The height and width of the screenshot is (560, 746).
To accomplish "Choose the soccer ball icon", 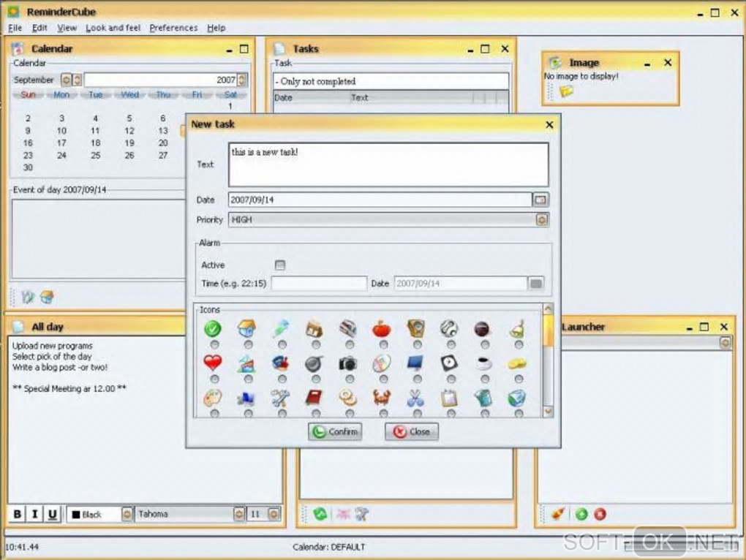I will tap(449, 328).
